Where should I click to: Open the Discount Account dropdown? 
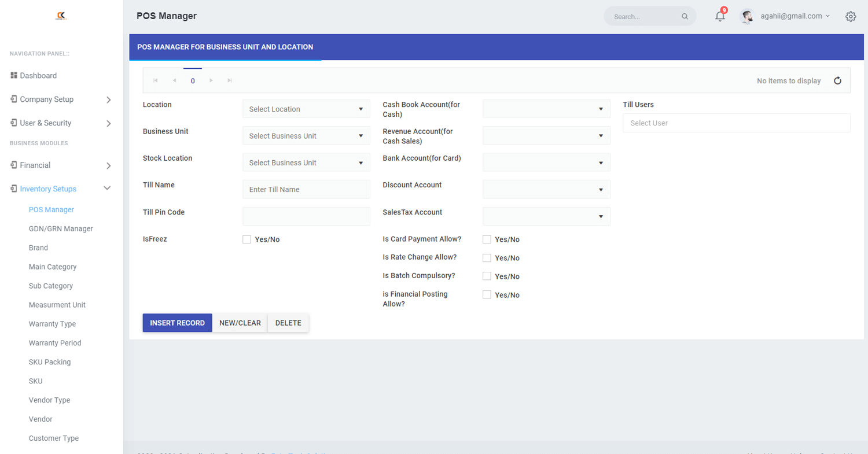click(x=546, y=189)
